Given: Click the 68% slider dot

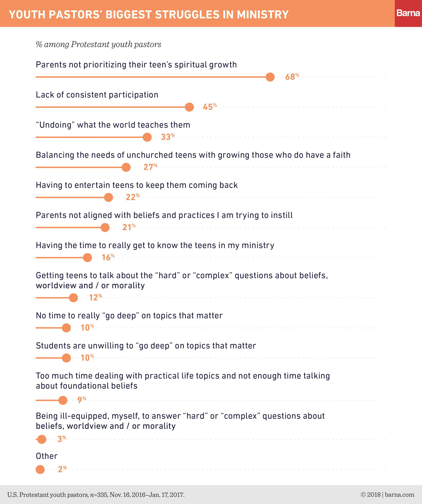Looking at the screenshot, I should [x=270, y=77].
